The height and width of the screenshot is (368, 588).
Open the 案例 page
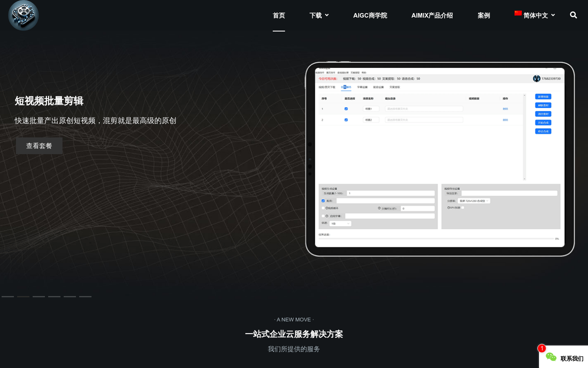tap(483, 16)
